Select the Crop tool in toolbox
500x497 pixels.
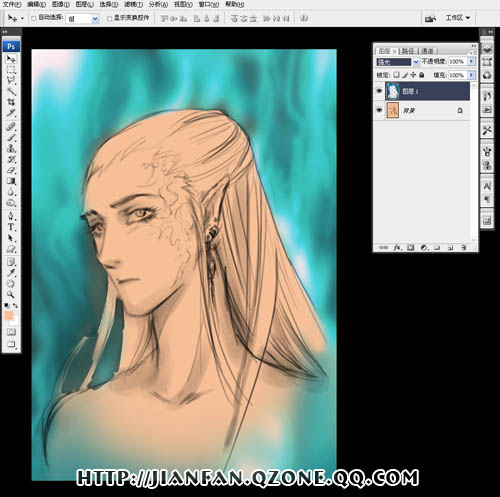coord(11,102)
